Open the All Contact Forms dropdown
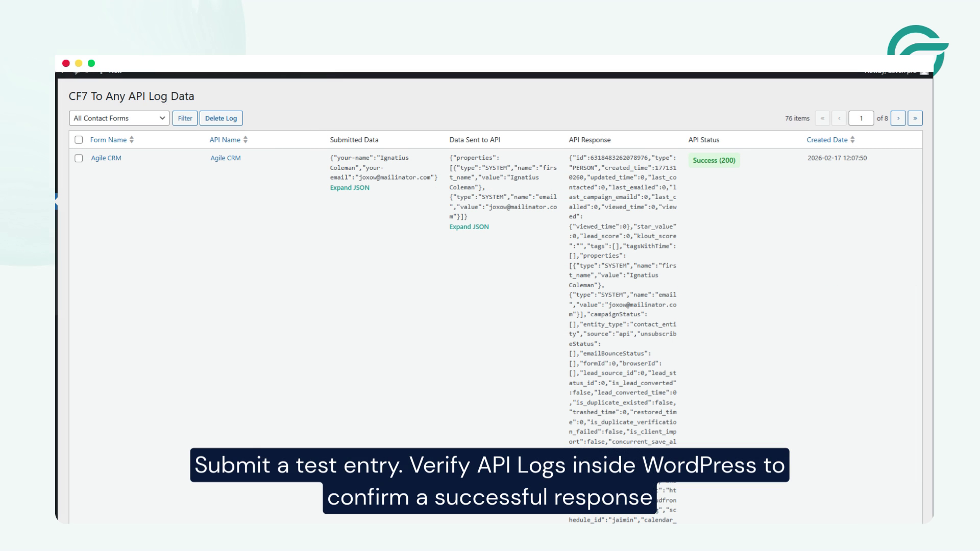Screen dimensions: 980x551 click(119, 118)
